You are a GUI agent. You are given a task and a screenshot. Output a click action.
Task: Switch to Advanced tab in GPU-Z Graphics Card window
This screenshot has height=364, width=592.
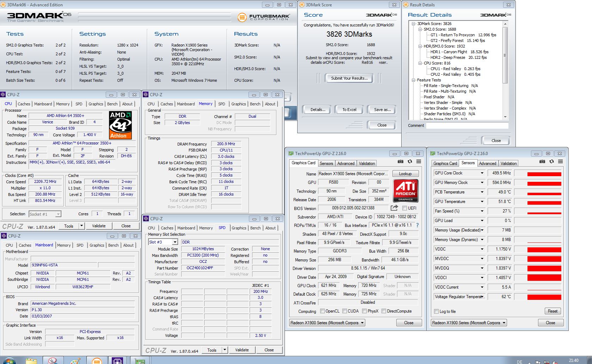346,164
